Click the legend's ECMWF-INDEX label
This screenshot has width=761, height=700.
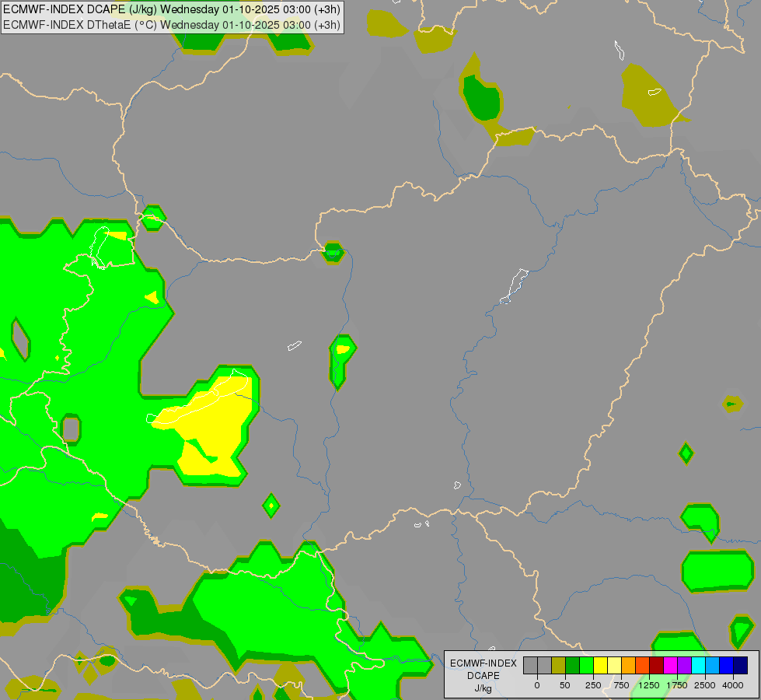(x=483, y=663)
